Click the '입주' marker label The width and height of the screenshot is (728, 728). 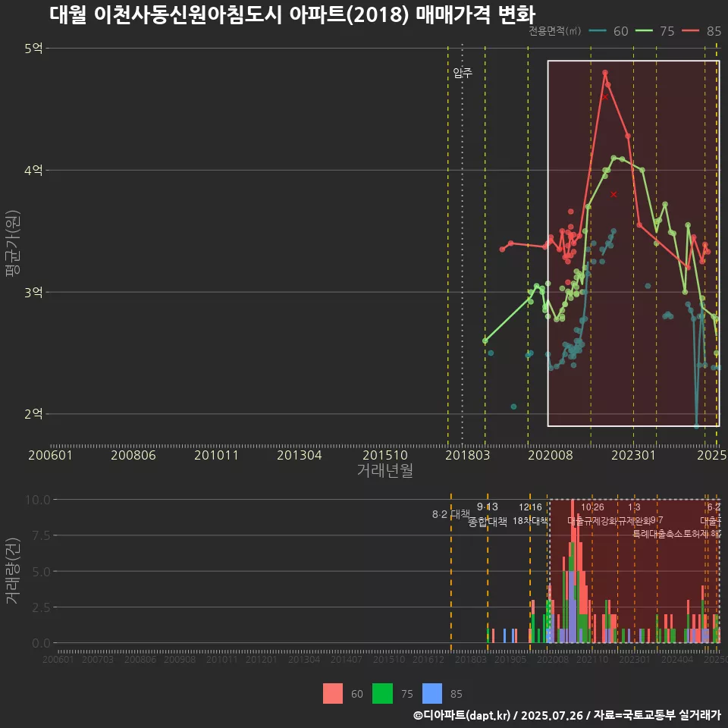tap(463, 73)
